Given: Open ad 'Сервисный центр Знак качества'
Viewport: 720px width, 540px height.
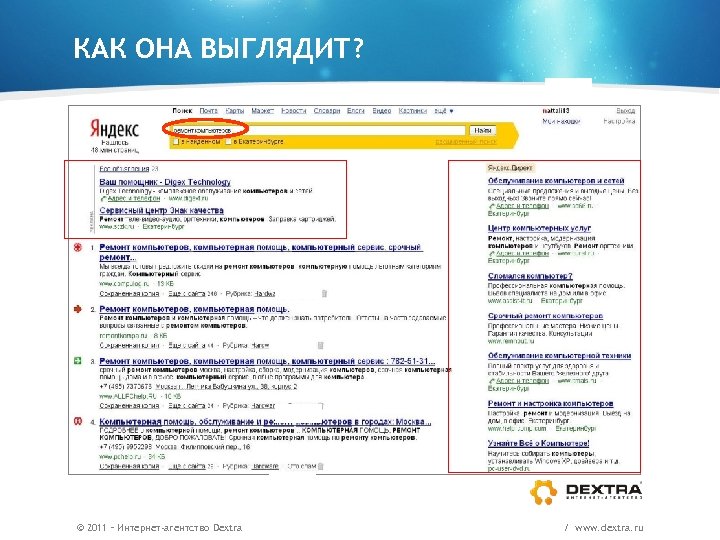Looking at the screenshot, I should 162,210.
